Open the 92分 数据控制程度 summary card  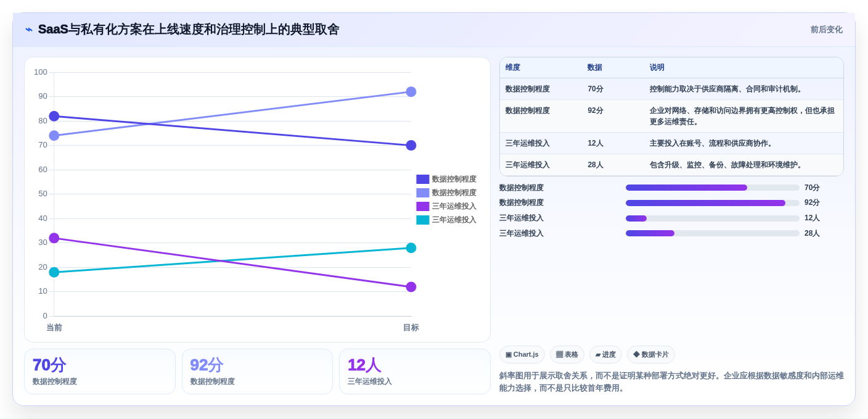(257, 371)
